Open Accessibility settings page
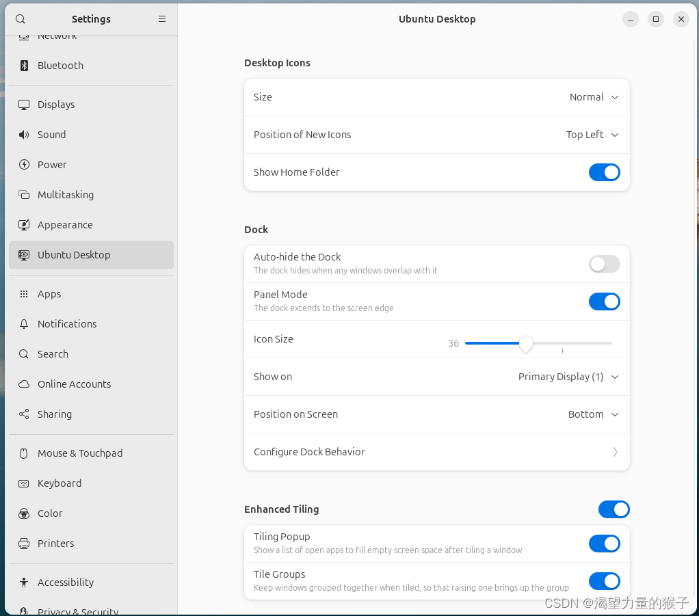 coord(91,582)
